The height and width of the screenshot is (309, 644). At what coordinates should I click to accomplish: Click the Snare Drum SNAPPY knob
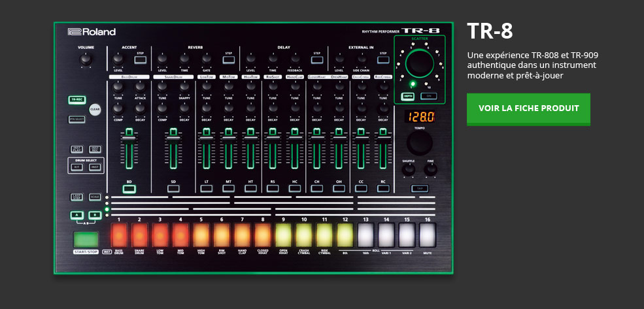pos(184,87)
